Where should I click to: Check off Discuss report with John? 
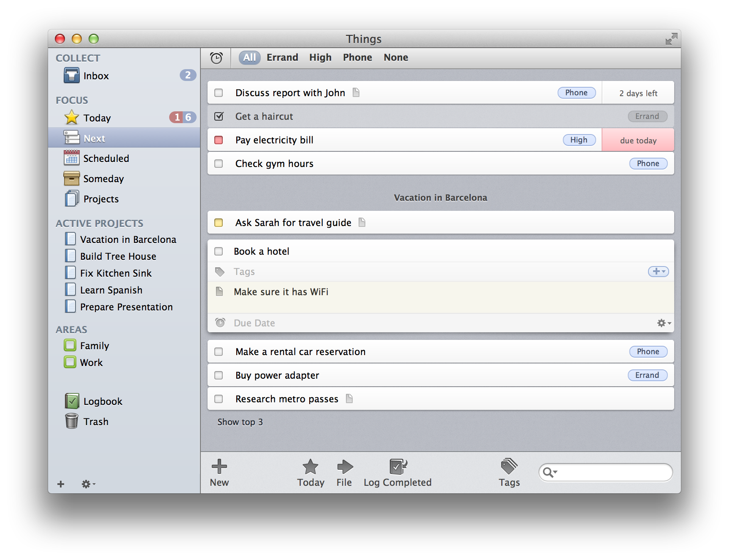tap(219, 93)
